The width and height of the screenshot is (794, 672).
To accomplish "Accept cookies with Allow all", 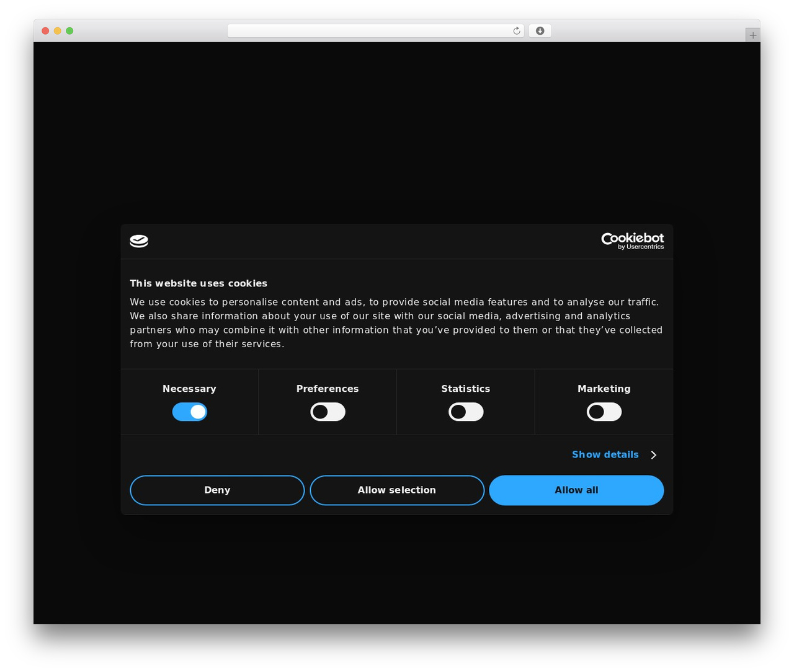I will pyautogui.click(x=576, y=490).
